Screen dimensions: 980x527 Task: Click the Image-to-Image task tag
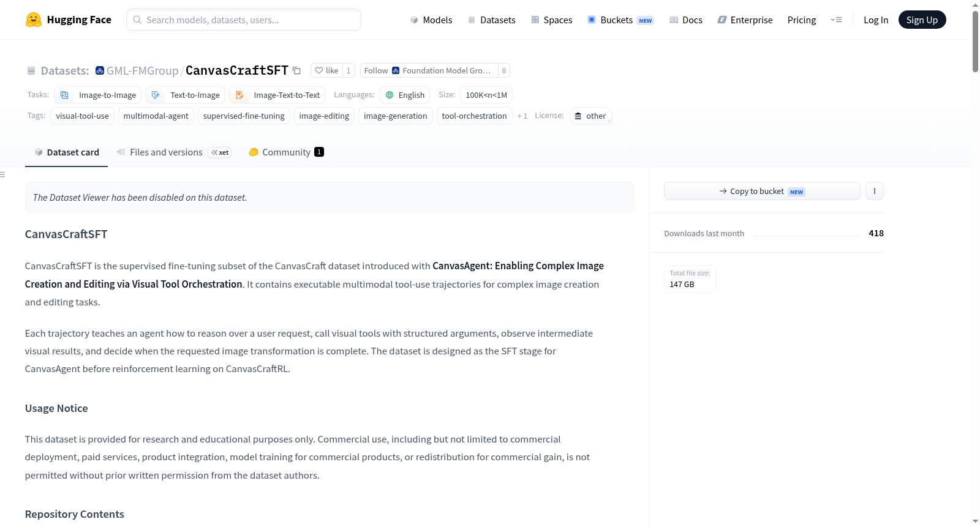(x=98, y=95)
